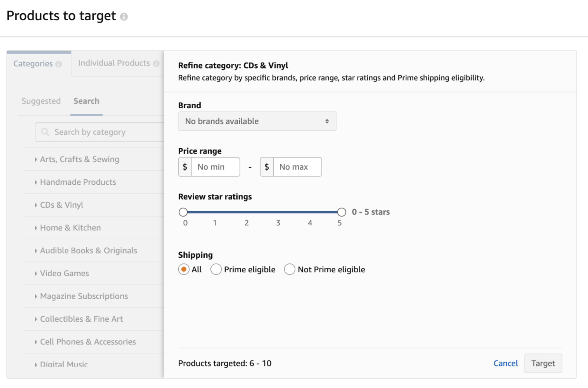Open the Brand dropdown
This screenshot has height=388, width=588.
257,121
